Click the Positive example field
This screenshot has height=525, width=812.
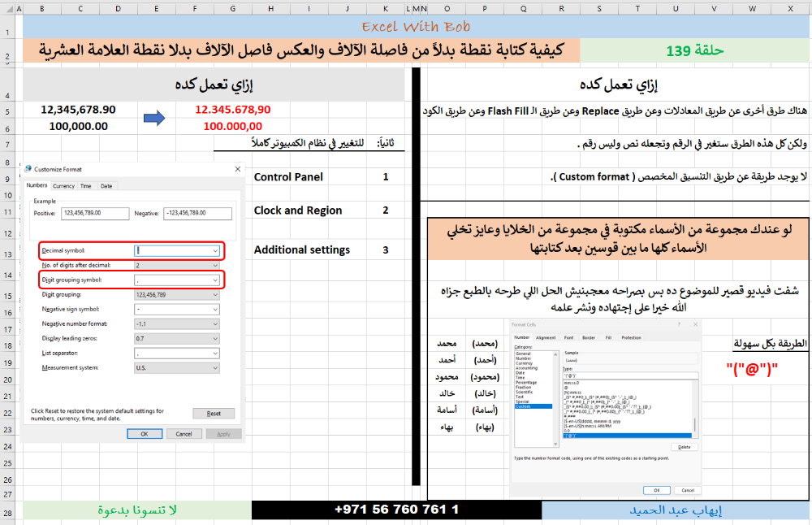pos(95,213)
